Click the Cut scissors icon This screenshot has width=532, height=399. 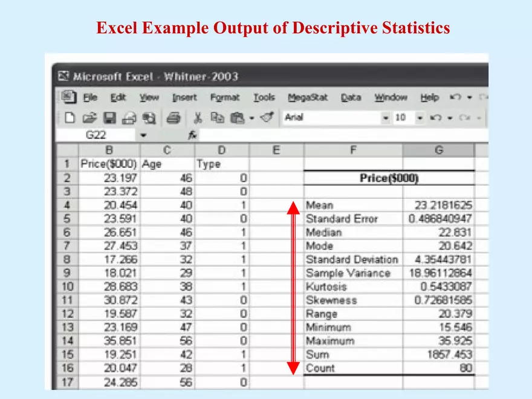click(x=198, y=118)
